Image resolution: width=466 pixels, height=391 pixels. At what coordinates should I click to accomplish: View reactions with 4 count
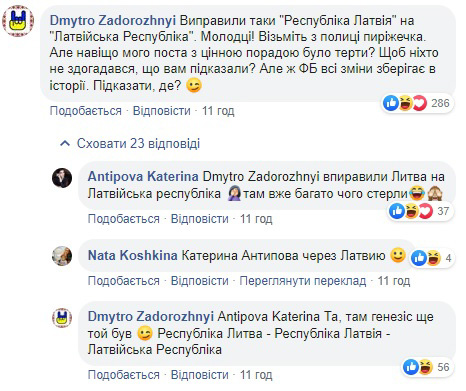pyautogui.click(x=431, y=258)
